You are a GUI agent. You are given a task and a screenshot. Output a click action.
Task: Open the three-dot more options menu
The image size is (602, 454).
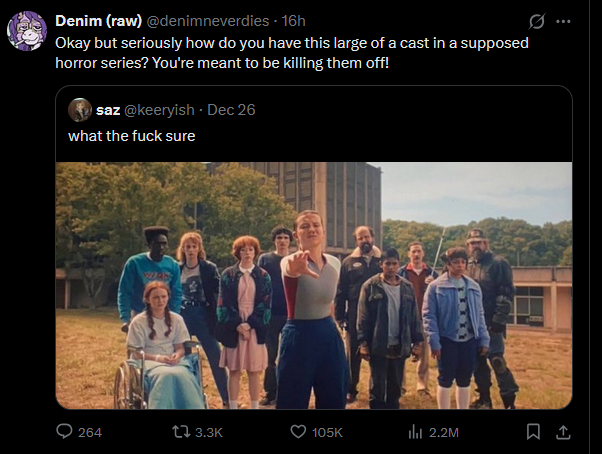[563, 21]
